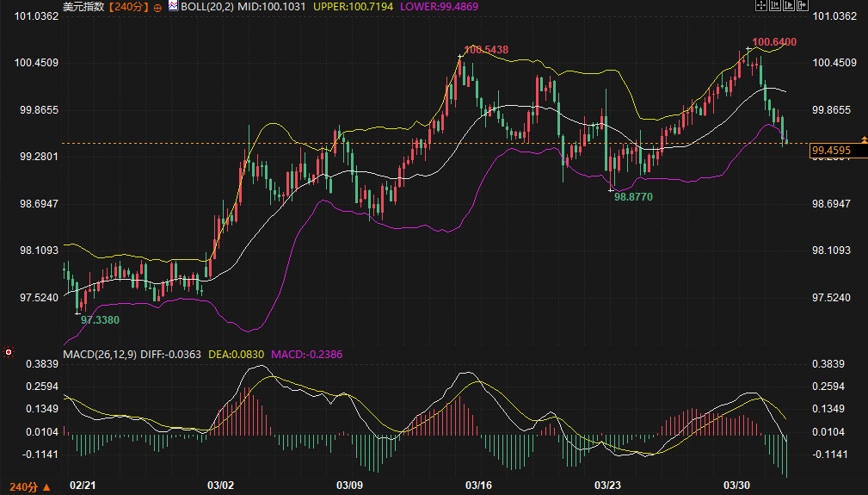Click the 98.8770 swing low label

click(x=632, y=197)
